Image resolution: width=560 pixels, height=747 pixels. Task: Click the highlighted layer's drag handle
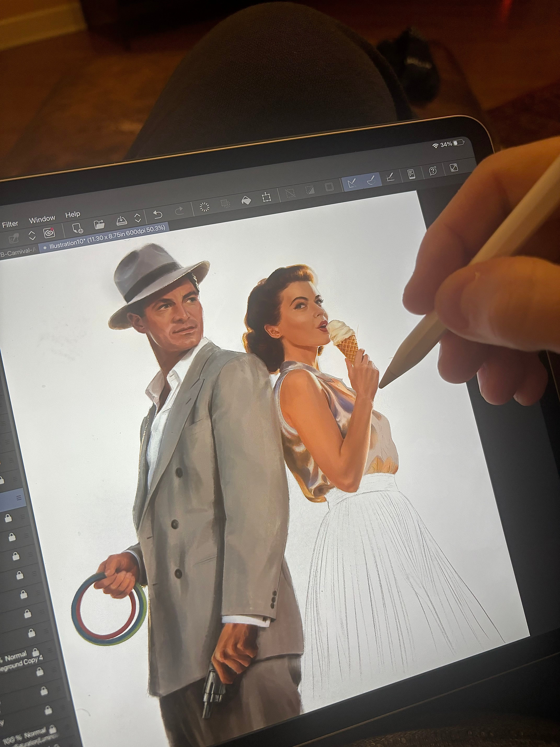19,498
